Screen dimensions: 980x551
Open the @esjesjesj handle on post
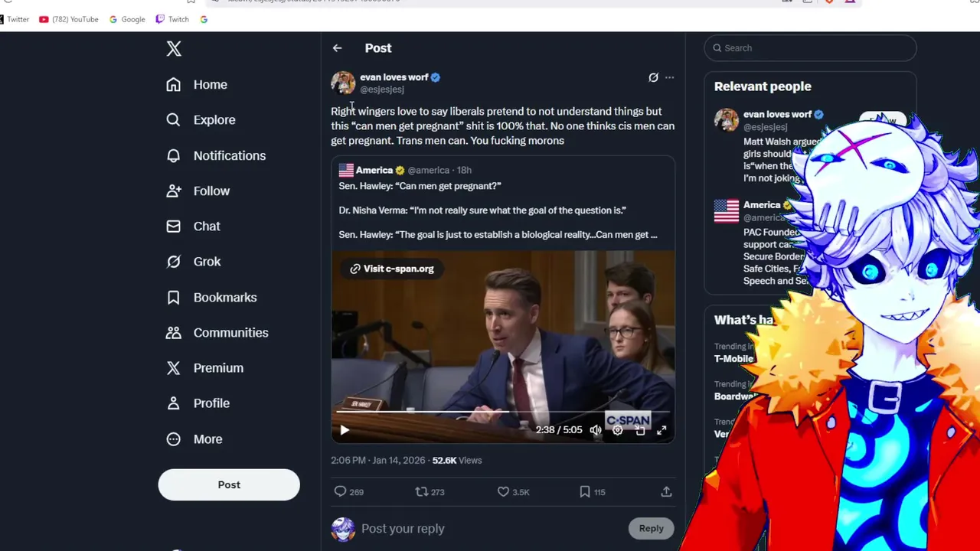click(x=382, y=90)
